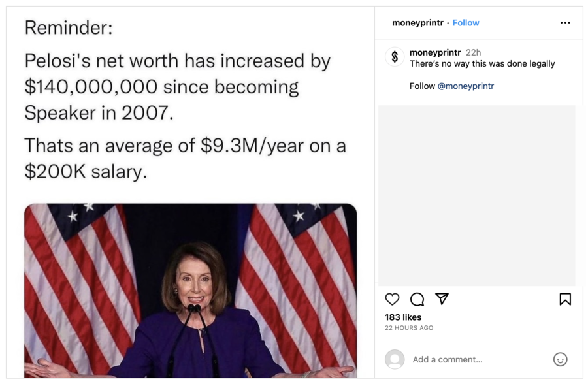The width and height of the screenshot is (588, 386).
Task: Open the three-dots more options menu
Action: [x=564, y=22]
